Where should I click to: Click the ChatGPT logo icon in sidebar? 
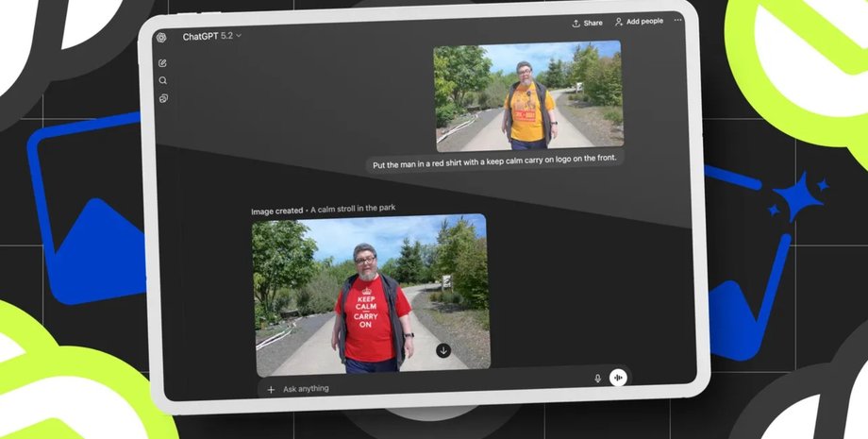(161, 38)
